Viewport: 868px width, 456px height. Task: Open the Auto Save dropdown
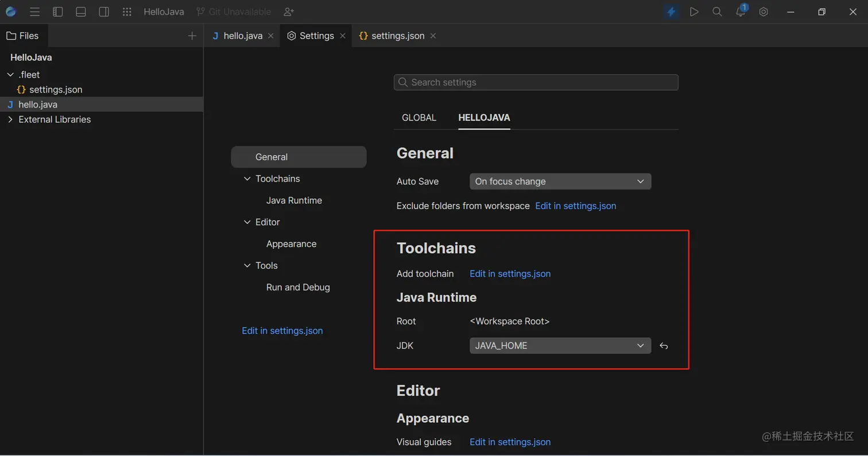point(560,181)
